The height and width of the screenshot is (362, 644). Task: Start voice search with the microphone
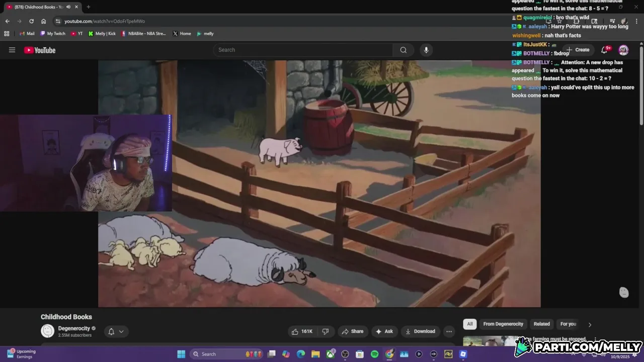pyautogui.click(x=426, y=50)
